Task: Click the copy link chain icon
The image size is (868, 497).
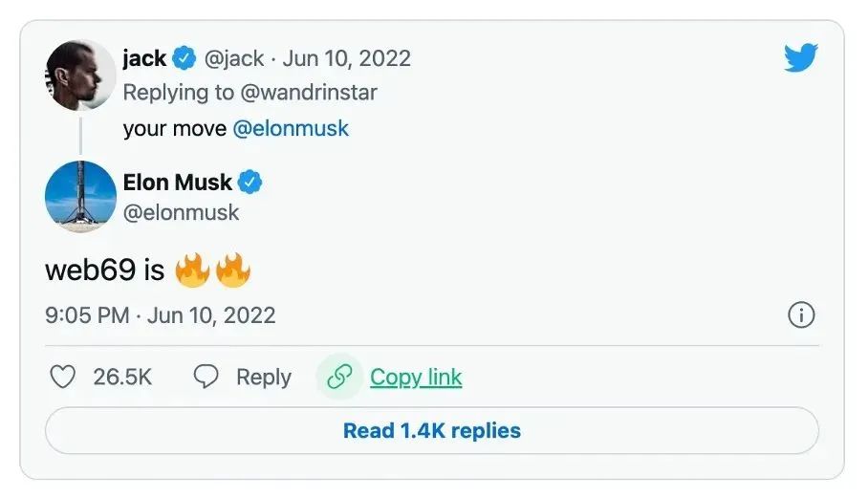Action: (x=339, y=378)
